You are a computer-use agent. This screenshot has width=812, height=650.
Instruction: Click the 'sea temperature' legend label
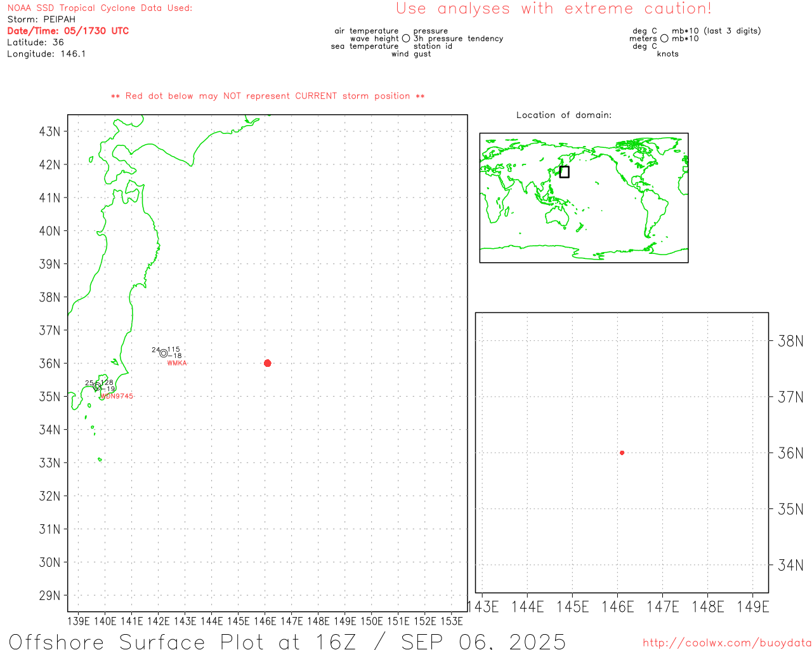click(x=365, y=46)
